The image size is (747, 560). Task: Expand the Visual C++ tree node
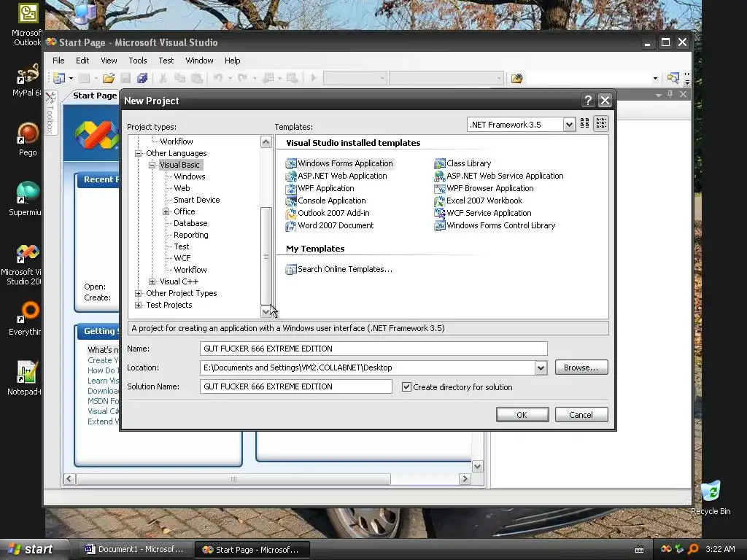click(x=152, y=281)
